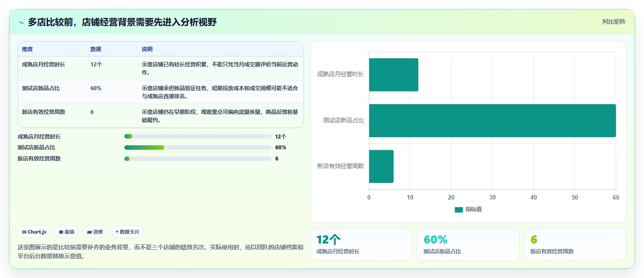Click the 测试店新品占比 progress label

(36, 148)
